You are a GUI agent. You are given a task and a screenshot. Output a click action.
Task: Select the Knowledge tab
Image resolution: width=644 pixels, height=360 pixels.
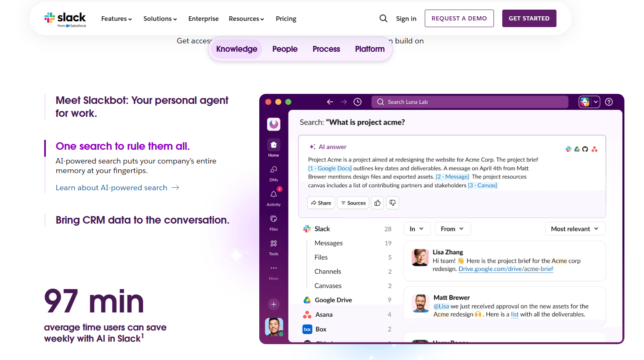[237, 49]
